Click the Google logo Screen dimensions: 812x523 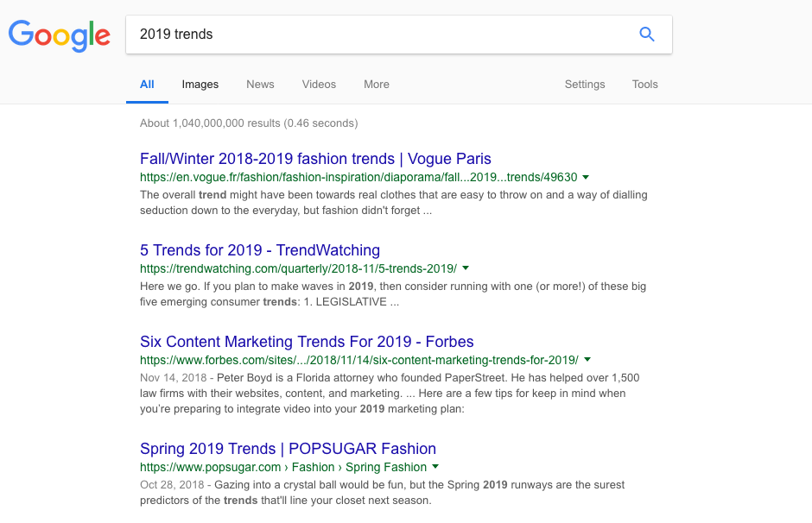pyautogui.click(x=59, y=35)
